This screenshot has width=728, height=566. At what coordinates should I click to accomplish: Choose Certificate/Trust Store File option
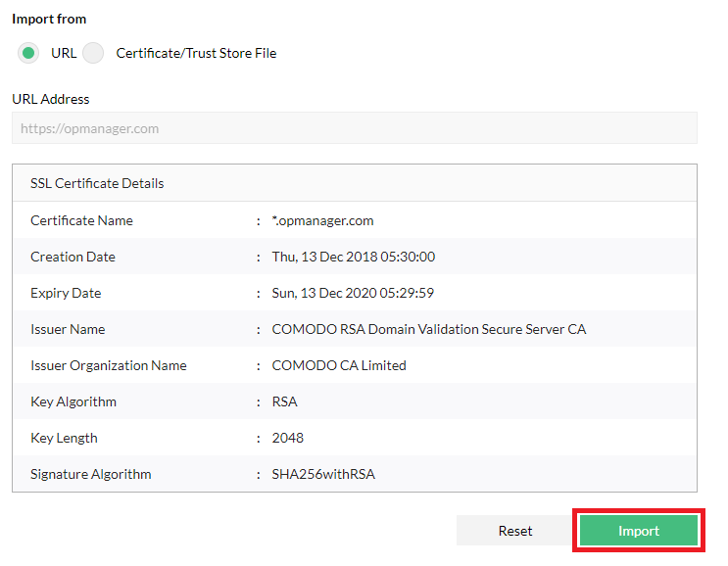click(x=93, y=53)
